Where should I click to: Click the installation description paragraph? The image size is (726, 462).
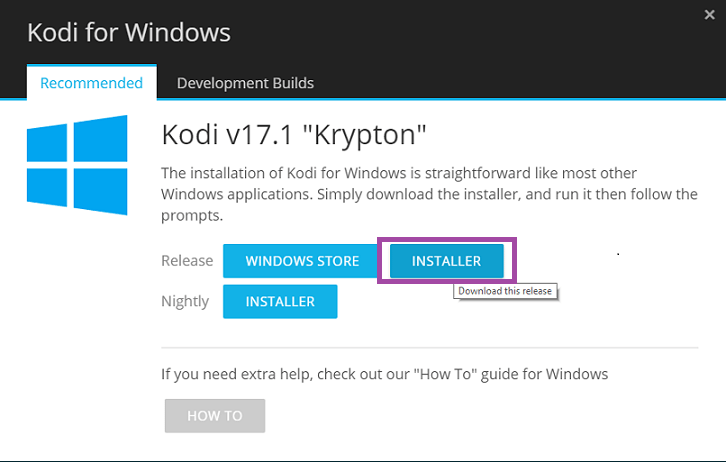pyautogui.click(x=429, y=194)
